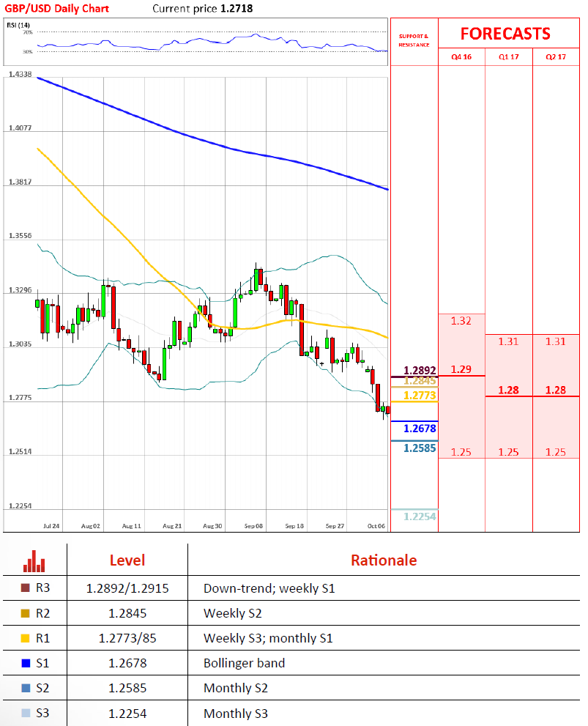Click the Sep 27 date axis label
Image resolution: width=588 pixels, height=726 pixels.
pos(335,526)
